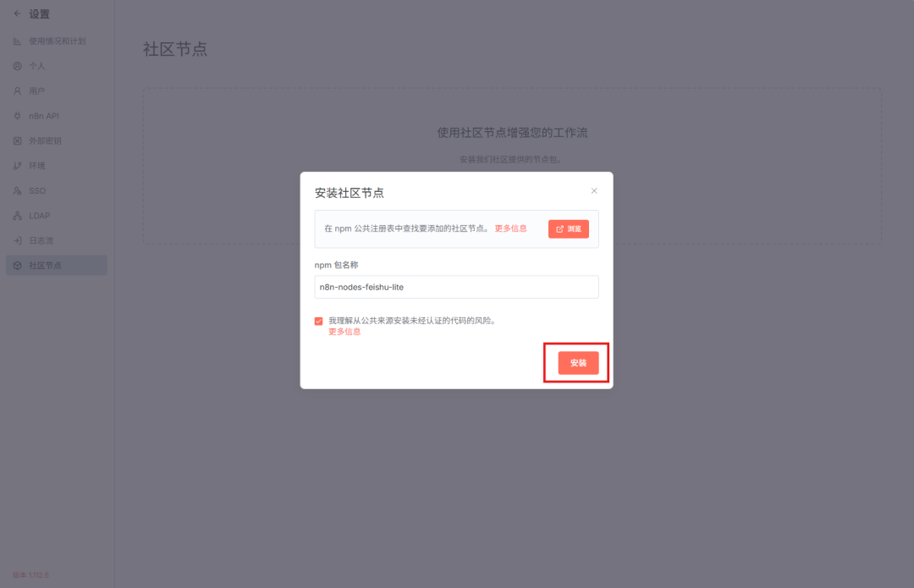Click the back arrow next to 设置

(x=17, y=14)
